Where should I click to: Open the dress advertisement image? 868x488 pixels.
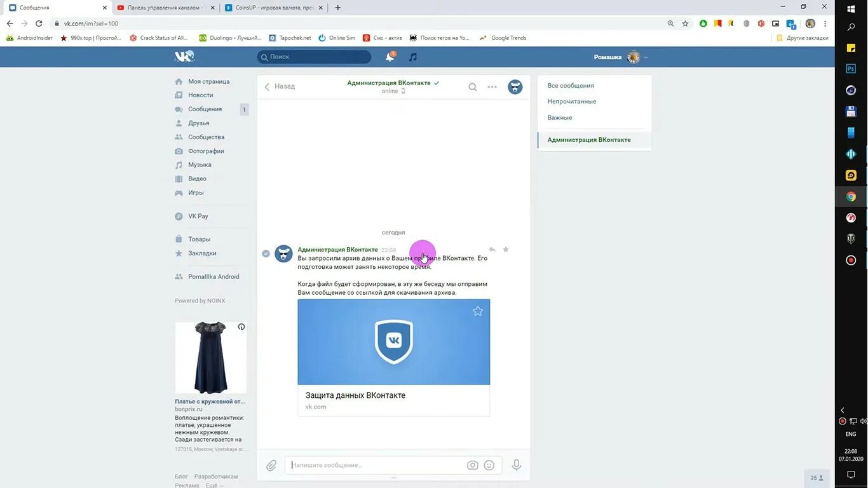click(x=210, y=358)
